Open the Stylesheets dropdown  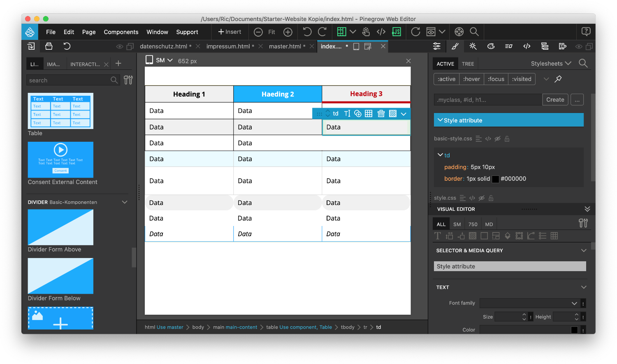tap(551, 63)
